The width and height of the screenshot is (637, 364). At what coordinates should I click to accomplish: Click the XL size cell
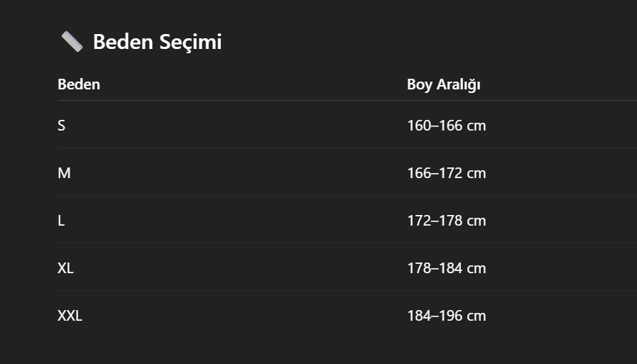click(65, 268)
